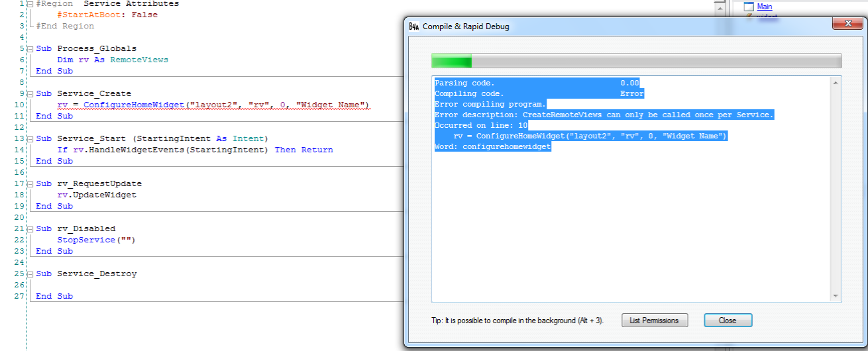
Task: Click 'Word: configurehomewidget' log line
Action: click(x=493, y=147)
